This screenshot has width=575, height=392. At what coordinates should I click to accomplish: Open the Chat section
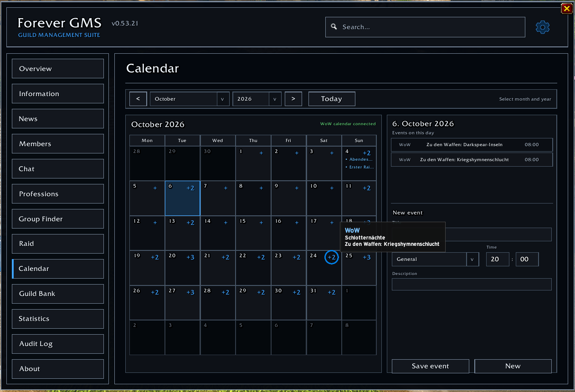point(58,169)
